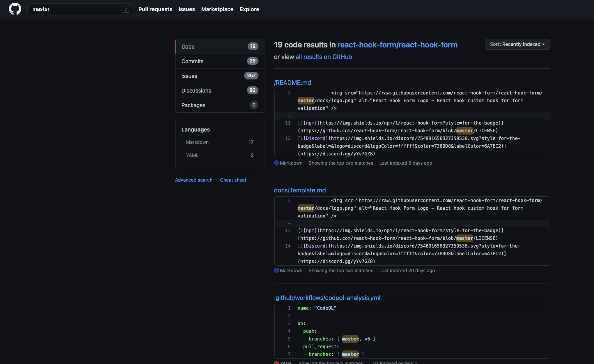The height and width of the screenshot is (364, 594).
Task: Select the Issues results category in sidebar
Action: click(x=220, y=76)
